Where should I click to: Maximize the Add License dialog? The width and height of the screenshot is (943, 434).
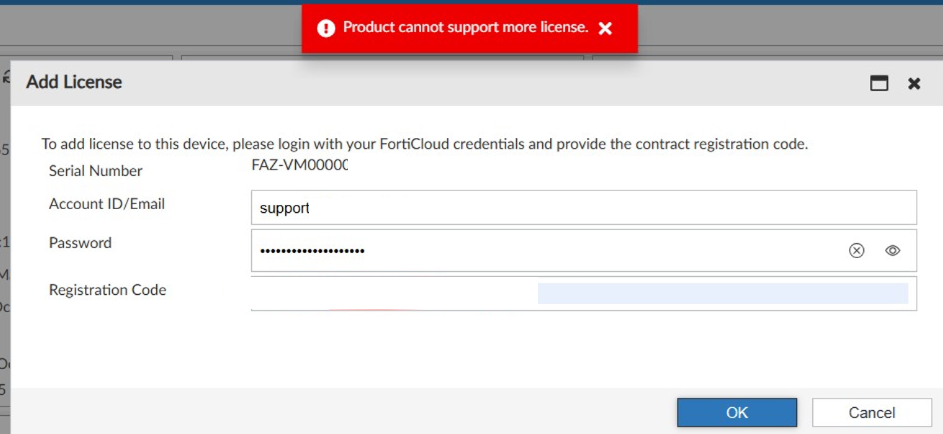[879, 84]
